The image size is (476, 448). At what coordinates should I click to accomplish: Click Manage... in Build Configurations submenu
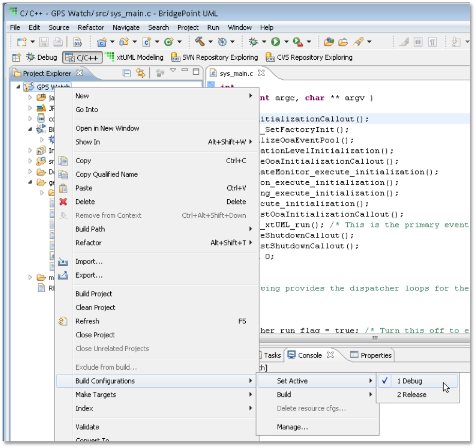pyautogui.click(x=292, y=427)
